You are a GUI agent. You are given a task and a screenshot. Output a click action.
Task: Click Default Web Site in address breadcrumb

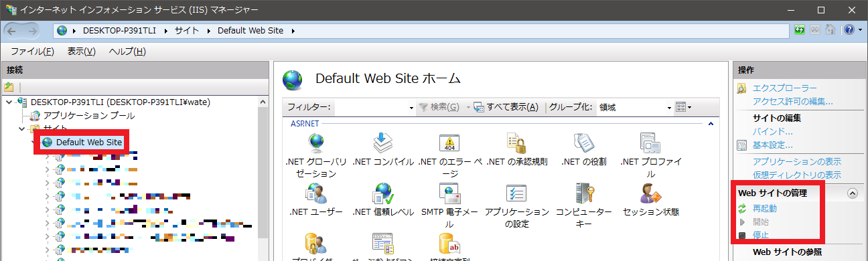[250, 31]
